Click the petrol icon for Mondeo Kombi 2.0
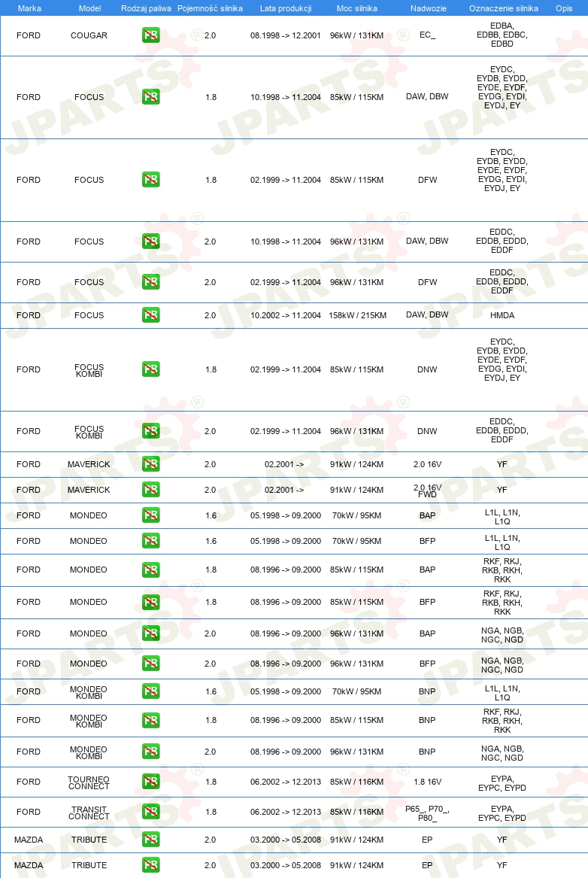Viewport: 588px width, 878px height. [151, 752]
